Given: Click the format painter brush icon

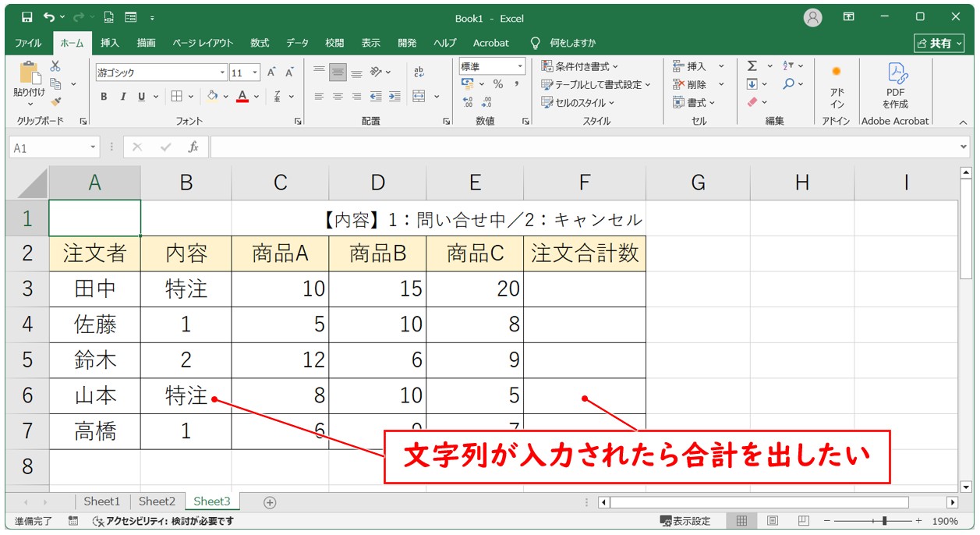Looking at the screenshot, I should (55, 101).
